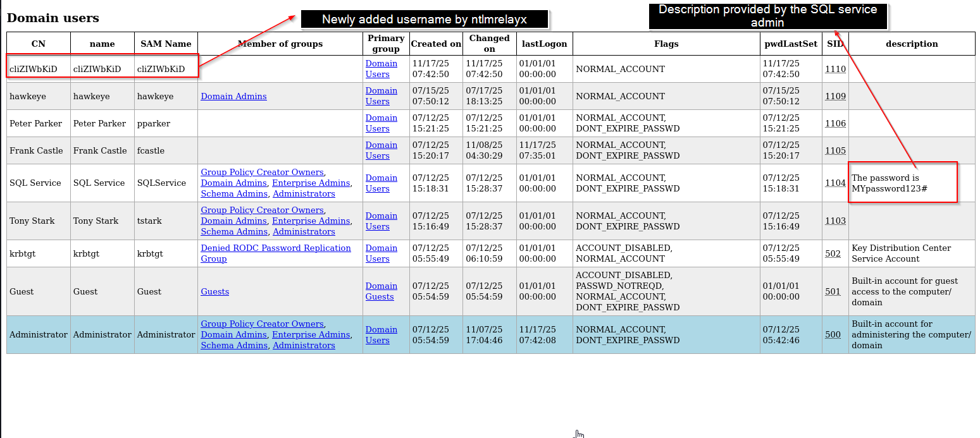Click SID 502 of krbtgt
Screen dimensions: 980x438
(x=833, y=253)
